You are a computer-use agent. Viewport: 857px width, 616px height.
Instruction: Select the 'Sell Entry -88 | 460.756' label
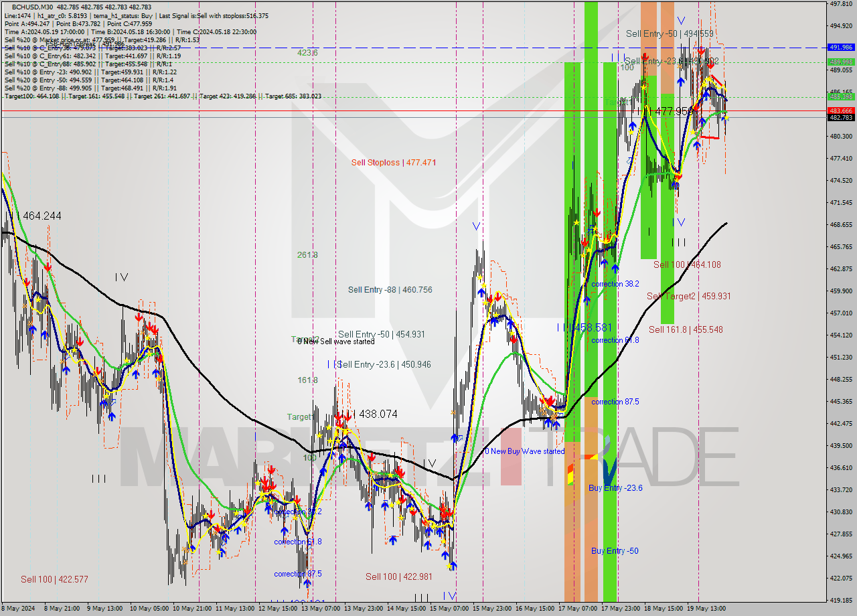pos(390,290)
